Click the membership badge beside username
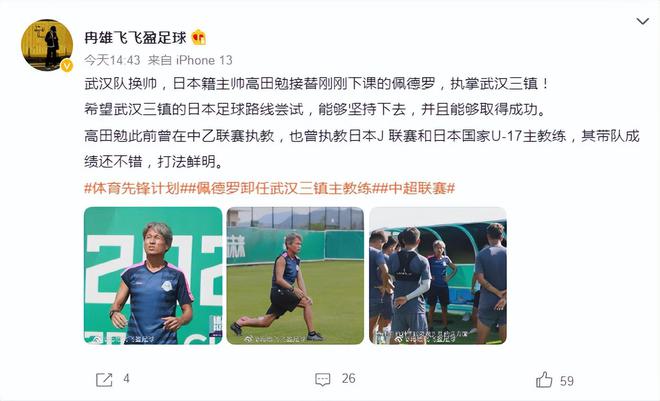Screen dimensions: 660x401 point(199,38)
